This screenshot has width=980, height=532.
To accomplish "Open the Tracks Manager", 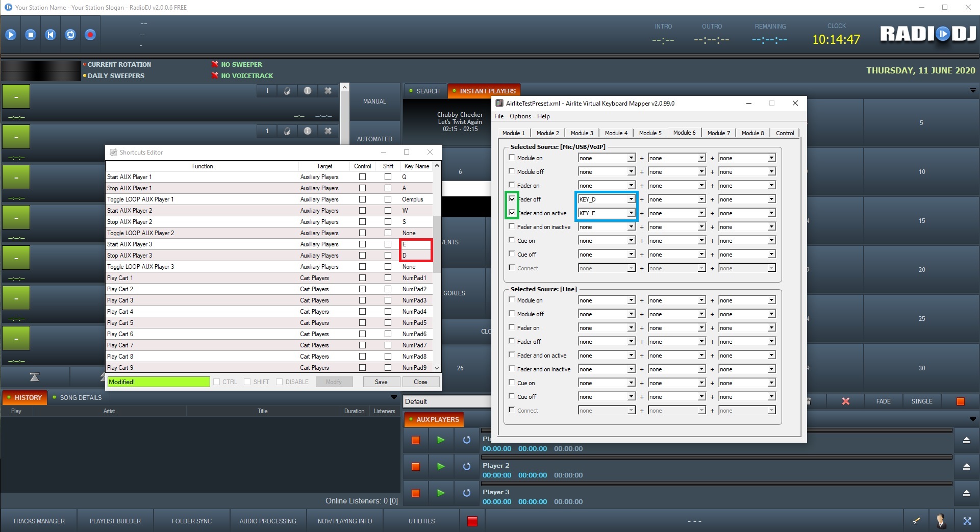I will (x=39, y=521).
